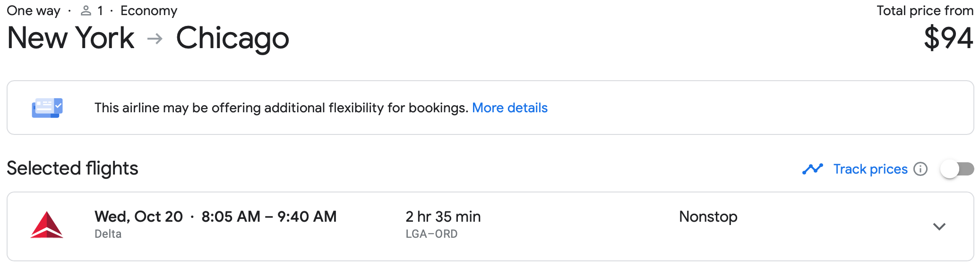
Task: Click the One way trip type label
Action: (34, 11)
